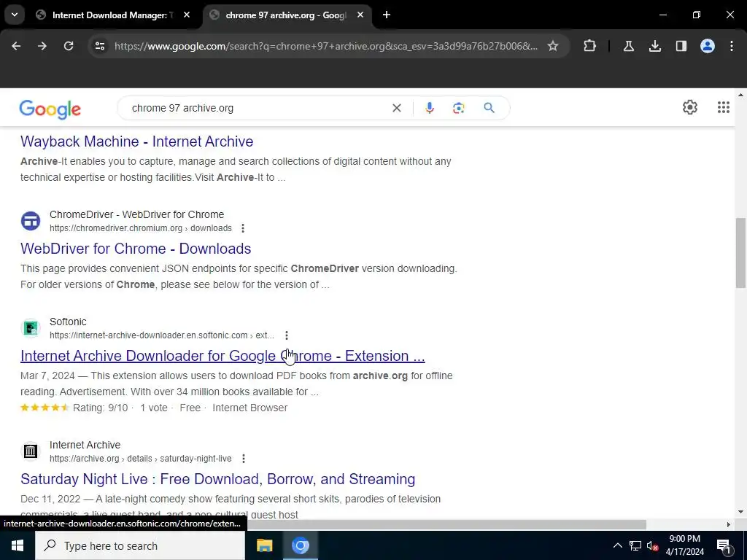Open the Extensions puzzle icon
This screenshot has width=747, height=560.
point(589,46)
